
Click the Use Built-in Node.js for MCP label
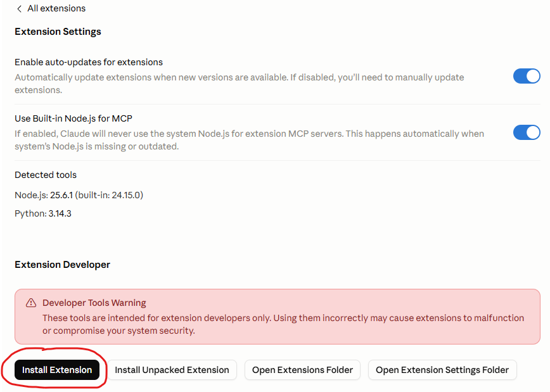[74, 118]
